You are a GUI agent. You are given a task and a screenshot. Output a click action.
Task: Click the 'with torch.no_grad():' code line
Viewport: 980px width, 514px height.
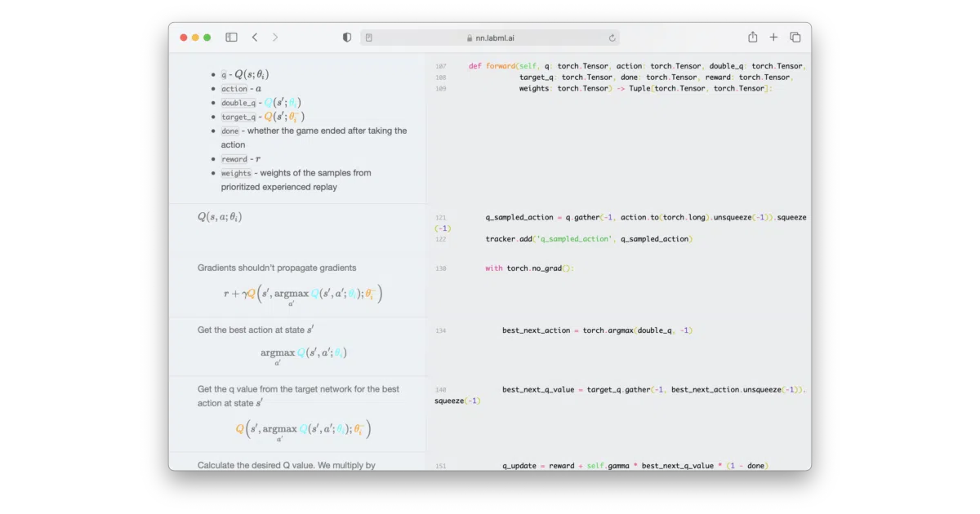point(530,268)
